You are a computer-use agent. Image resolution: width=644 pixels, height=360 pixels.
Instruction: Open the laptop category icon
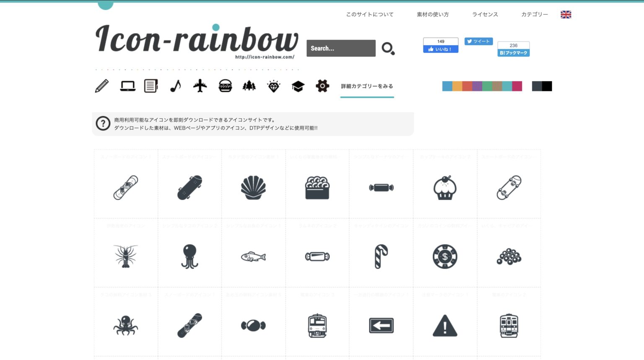click(127, 85)
